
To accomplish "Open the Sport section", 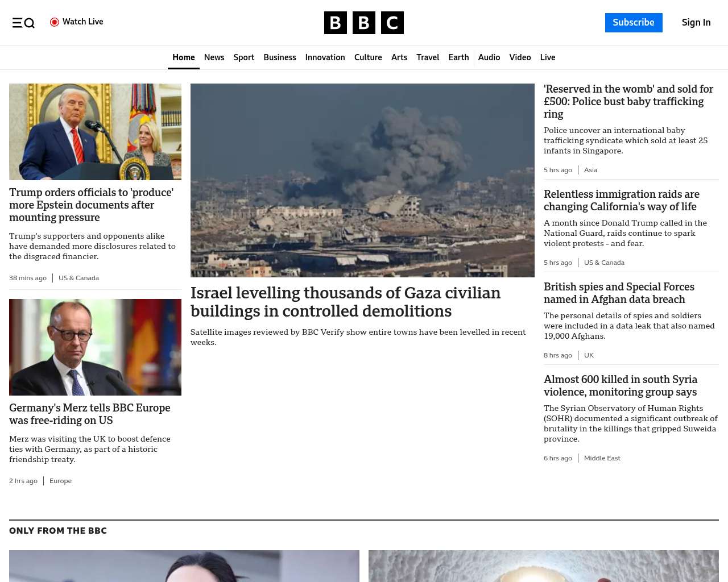I will (244, 57).
